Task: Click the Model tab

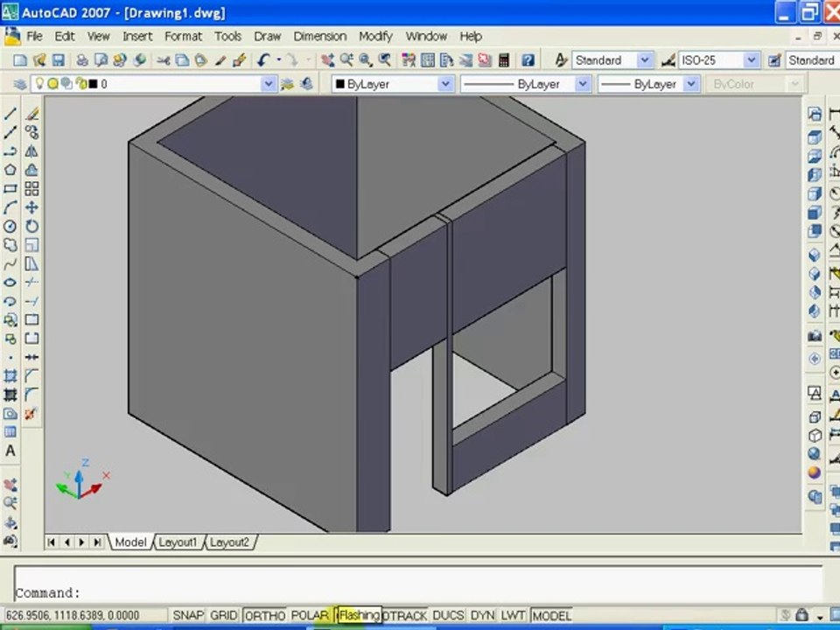Action: click(130, 542)
